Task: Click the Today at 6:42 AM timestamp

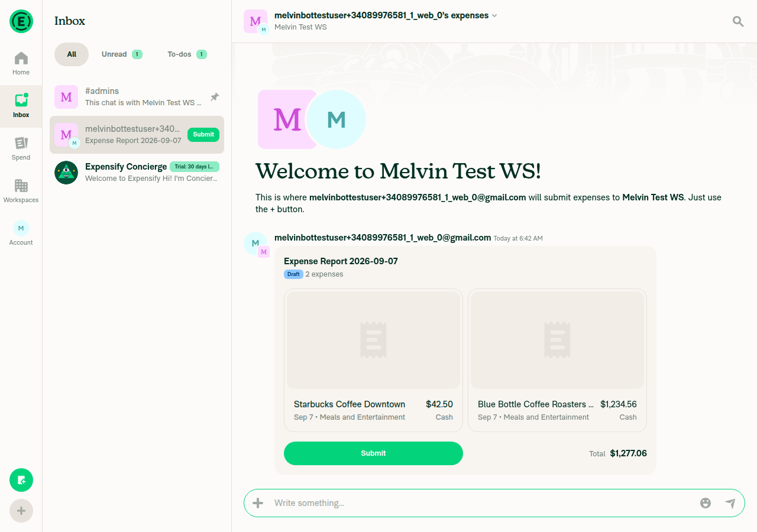Action: pyautogui.click(x=518, y=238)
